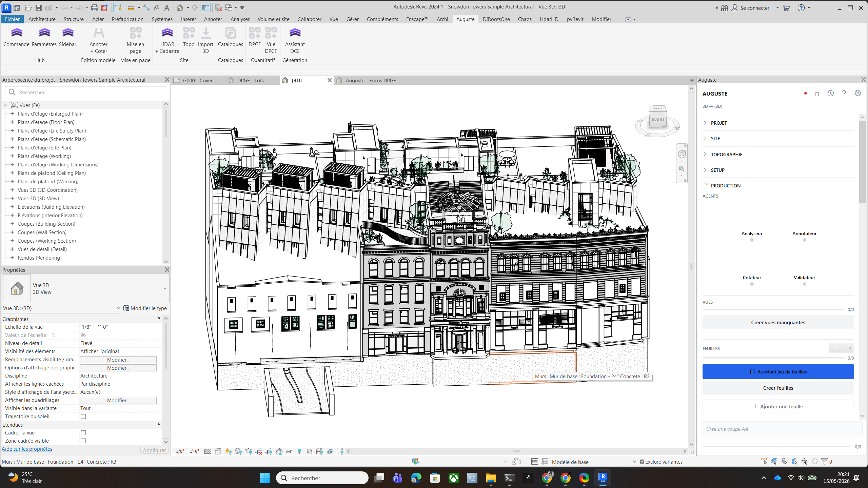Image resolution: width=868 pixels, height=488 pixels.
Task: Click the Reveal Hidden Elements lightbulb
Action: (299, 451)
